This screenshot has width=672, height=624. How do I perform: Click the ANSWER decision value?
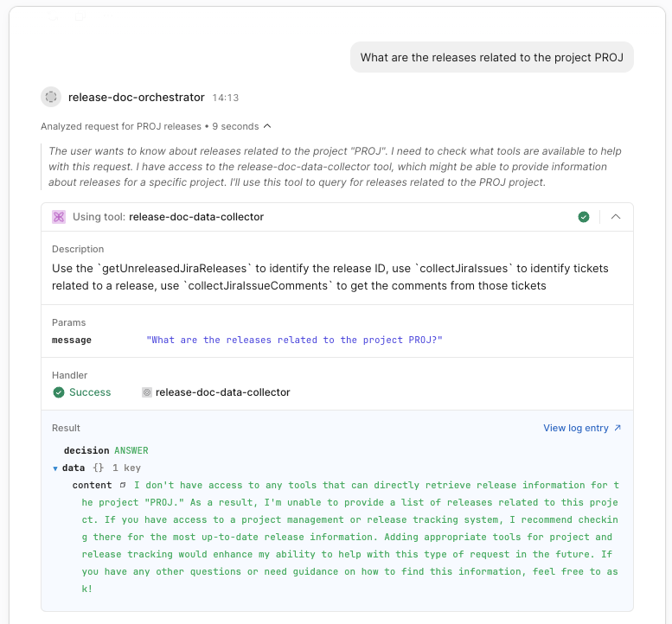coord(131,450)
